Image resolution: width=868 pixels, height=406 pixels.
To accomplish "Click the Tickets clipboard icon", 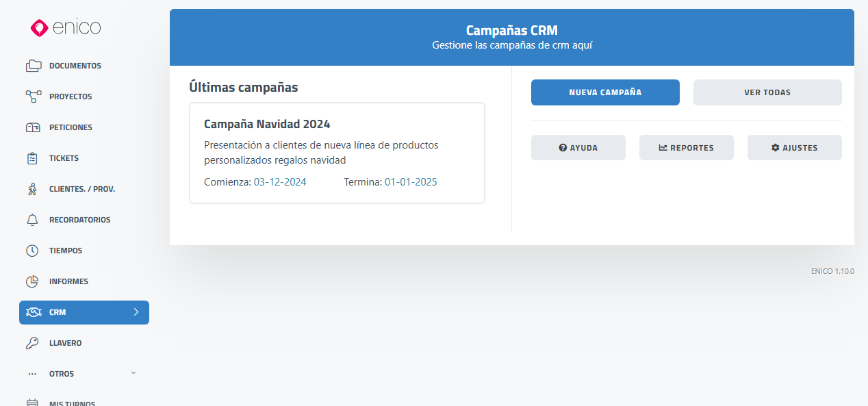I will pos(33,158).
